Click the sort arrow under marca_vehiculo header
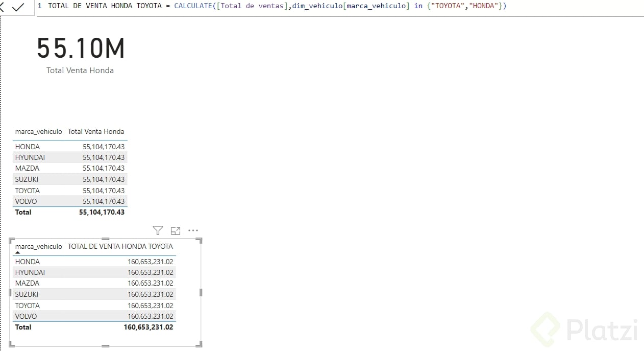 [x=17, y=252]
